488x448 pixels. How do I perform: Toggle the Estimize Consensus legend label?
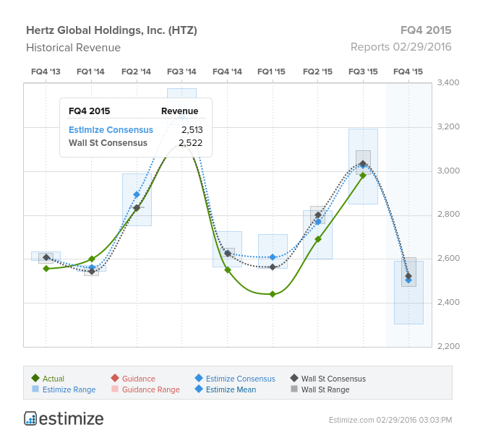click(241, 379)
